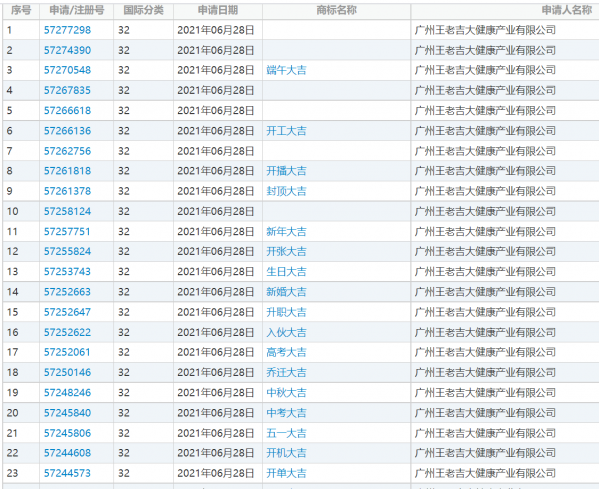Open trademark name 端午大吉

[286, 70]
